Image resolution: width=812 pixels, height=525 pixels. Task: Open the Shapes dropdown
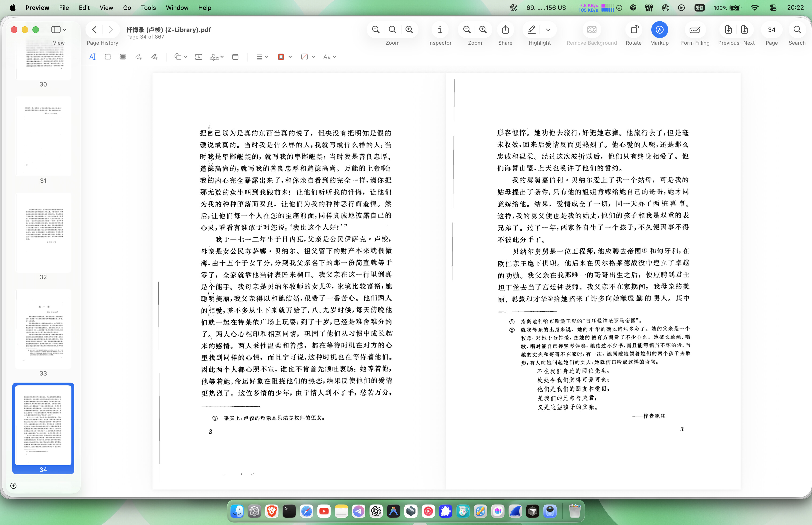pyautogui.click(x=181, y=57)
